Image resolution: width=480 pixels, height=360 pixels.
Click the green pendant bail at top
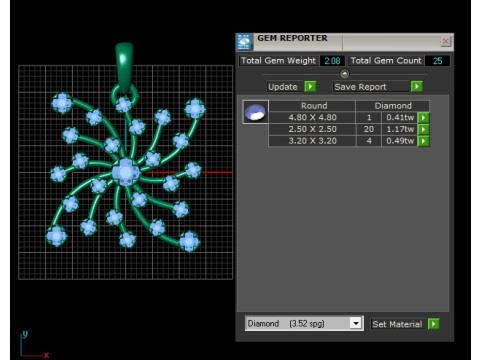pyautogui.click(x=124, y=67)
